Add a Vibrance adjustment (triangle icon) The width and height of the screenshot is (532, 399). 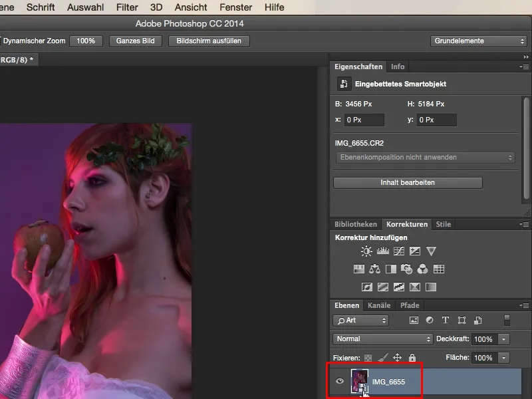431,251
